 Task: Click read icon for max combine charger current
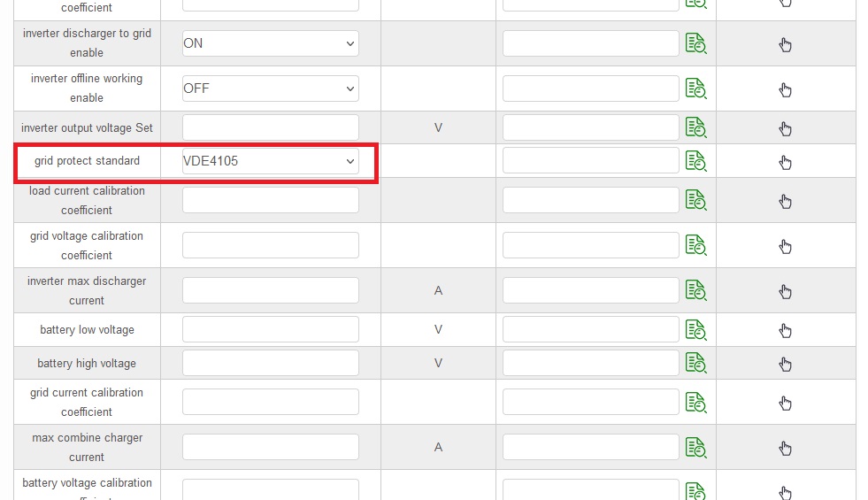695,447
